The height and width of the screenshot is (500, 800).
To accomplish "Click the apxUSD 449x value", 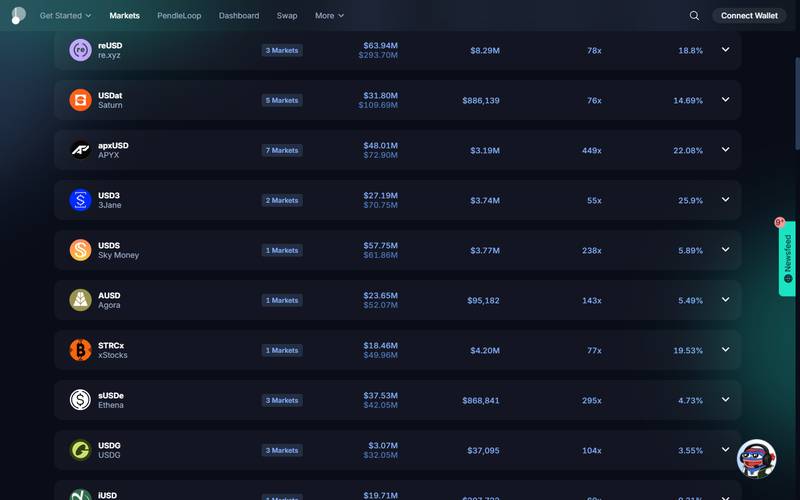I will (x=592, y=151).
